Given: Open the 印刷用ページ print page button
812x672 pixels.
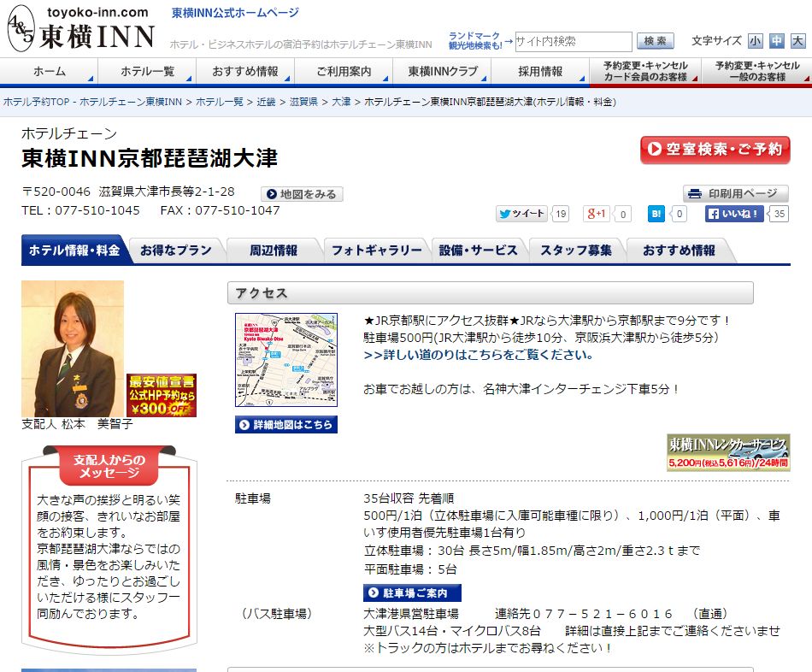Looking at the screenshot, I should [x=735, y=194].
